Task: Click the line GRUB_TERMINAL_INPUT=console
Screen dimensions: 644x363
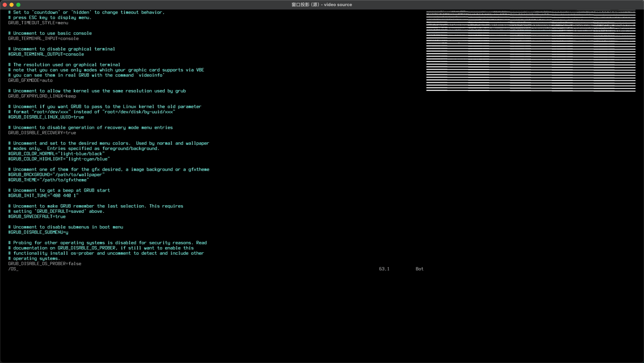Action: coord(43,38)
